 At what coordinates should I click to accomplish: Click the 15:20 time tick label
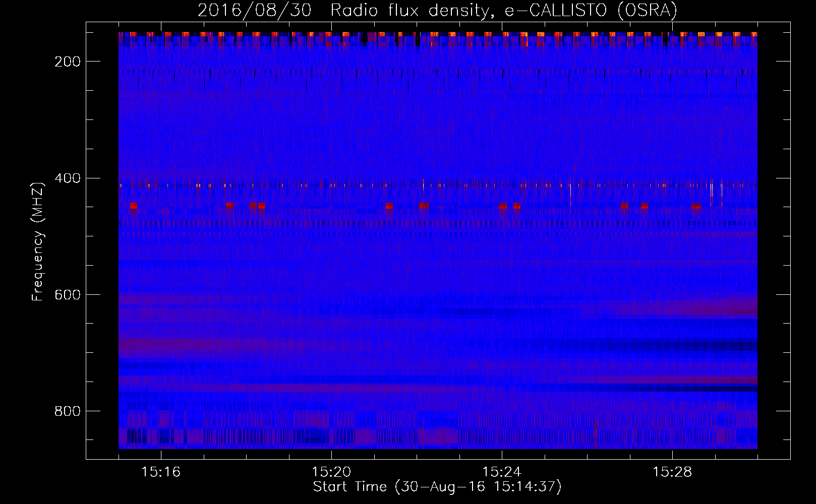tap(331, 472)
